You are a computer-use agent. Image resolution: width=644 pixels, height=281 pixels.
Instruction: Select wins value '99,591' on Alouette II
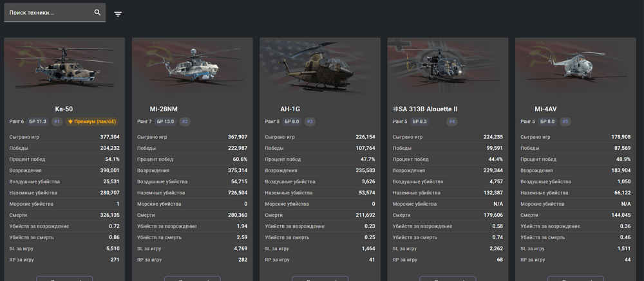click(x=495, y=148)
